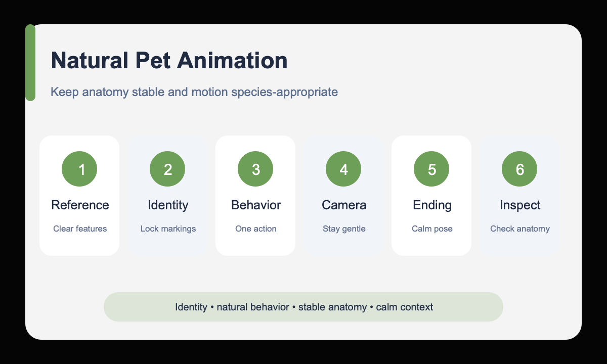607x364 pixels.
Task: Click the green step 6 circle
Action: pyautogui.click(x=519, y=169)
